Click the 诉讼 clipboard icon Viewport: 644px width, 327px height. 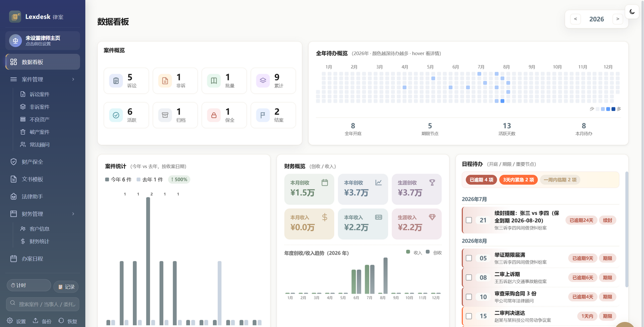[x=116, y=81]
